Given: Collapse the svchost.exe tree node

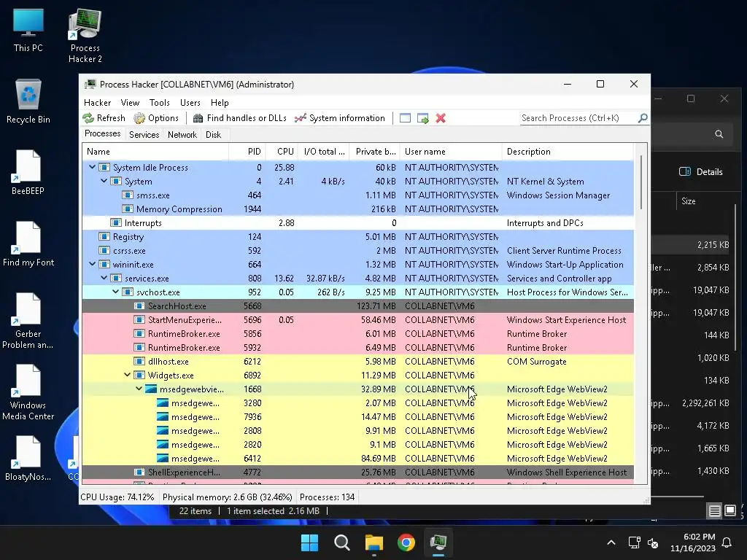Looking at the screenshot, I should (115, 292).
